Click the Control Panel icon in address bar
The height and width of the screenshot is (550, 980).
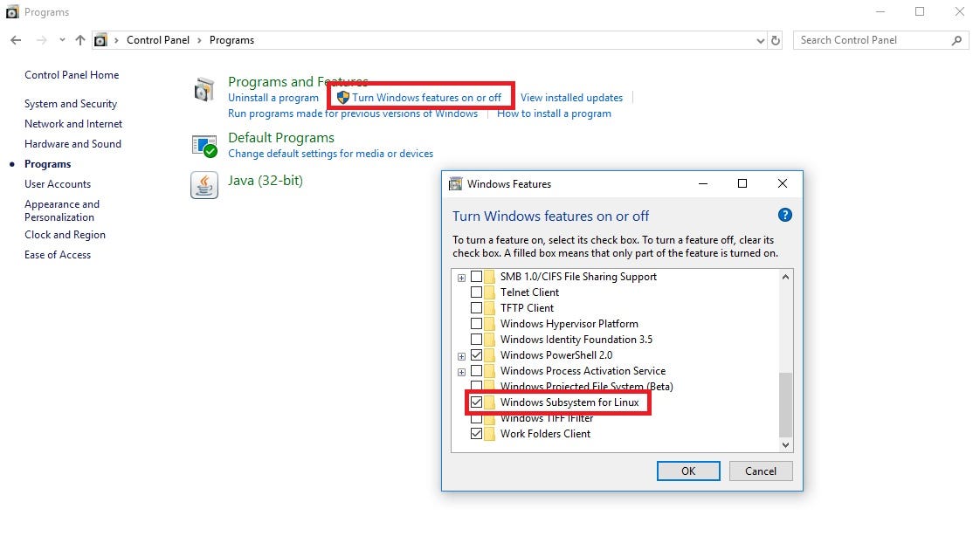click(100, 40)
